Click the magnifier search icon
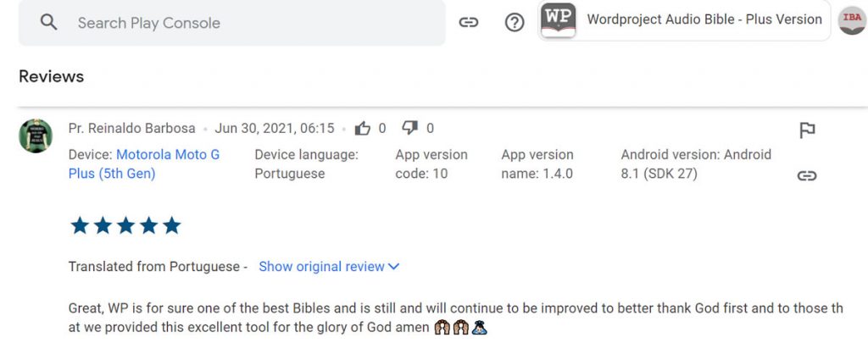Viewport: 868px width, 360px height. point(49,23)
